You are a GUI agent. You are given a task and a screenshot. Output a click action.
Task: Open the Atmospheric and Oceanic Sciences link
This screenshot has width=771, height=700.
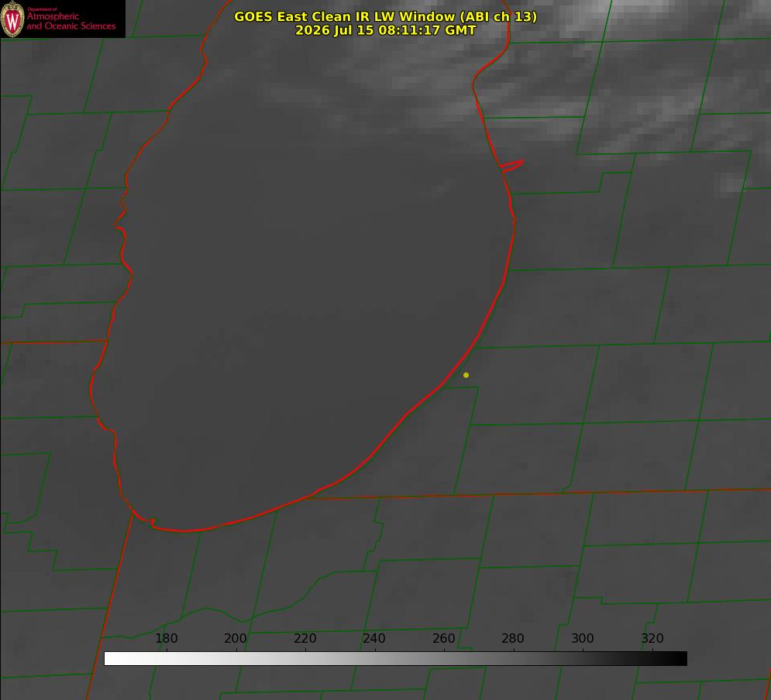pyautogui.click(x=71, y=21)
